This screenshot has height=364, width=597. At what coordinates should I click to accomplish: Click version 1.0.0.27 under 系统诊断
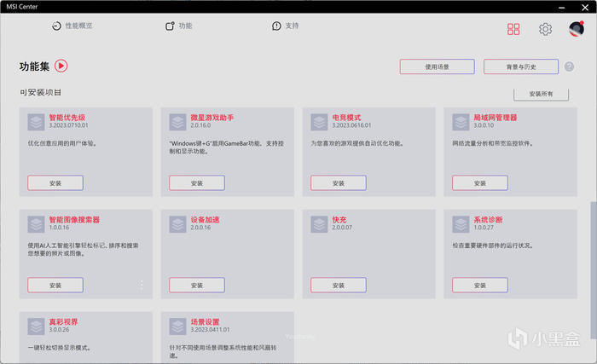coord(484,228)
